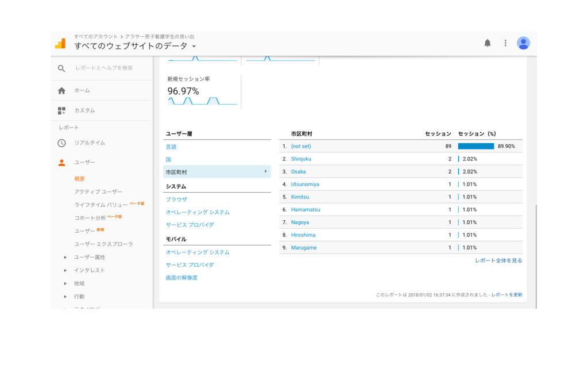
Task: Open ホーム in the sidebar
Action: [82, 90]
